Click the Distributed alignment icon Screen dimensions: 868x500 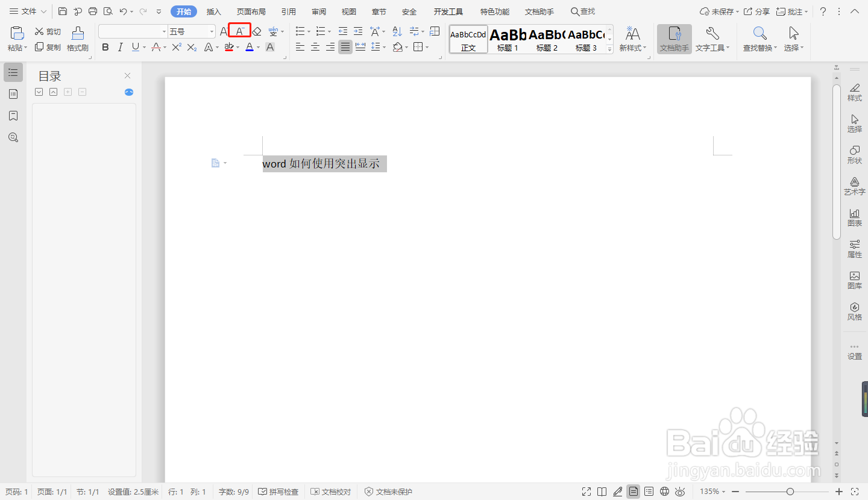(x=360, y=47)
